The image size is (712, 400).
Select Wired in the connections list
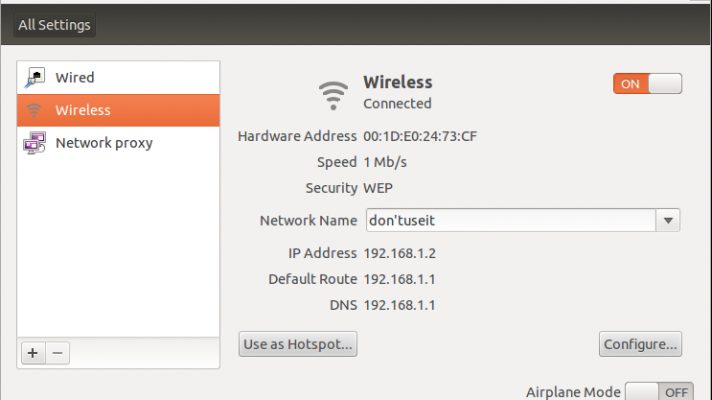pos(75,77)
